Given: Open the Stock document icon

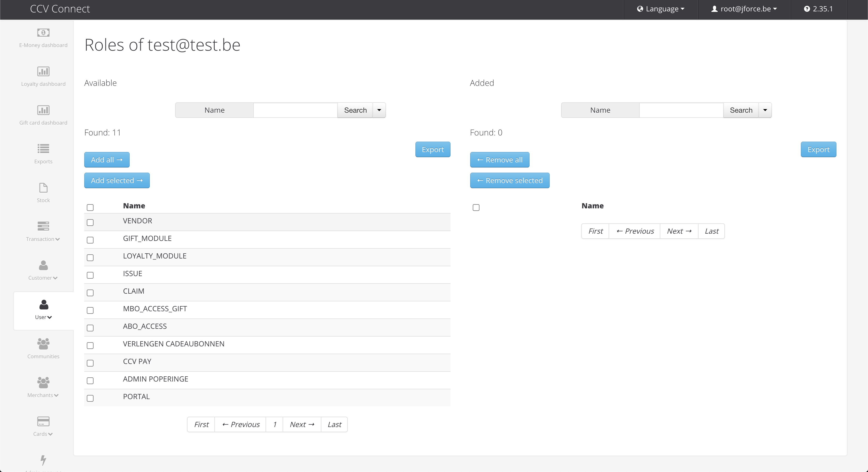Looking at the screenshot, I should click(x=43, y=187).
